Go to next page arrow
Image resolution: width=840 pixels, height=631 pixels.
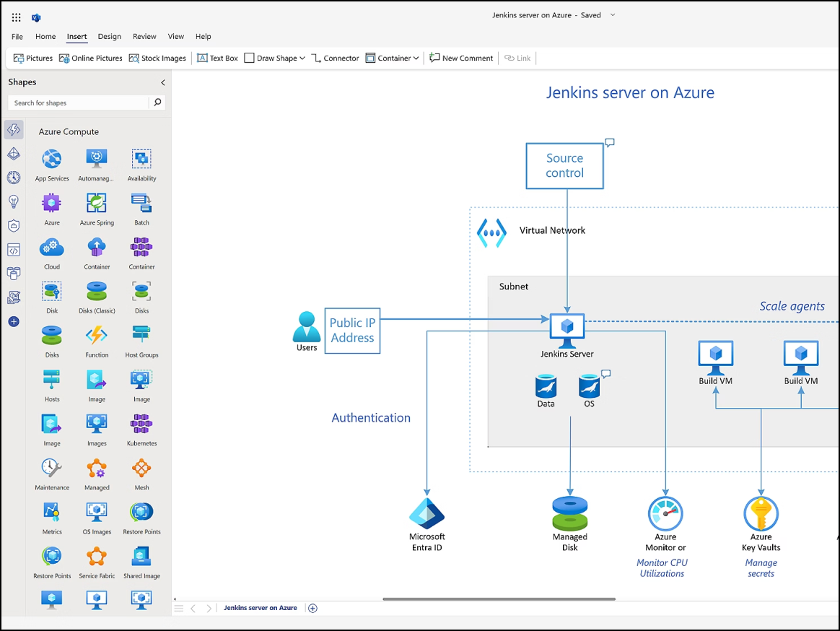click(x=209, y=608)
